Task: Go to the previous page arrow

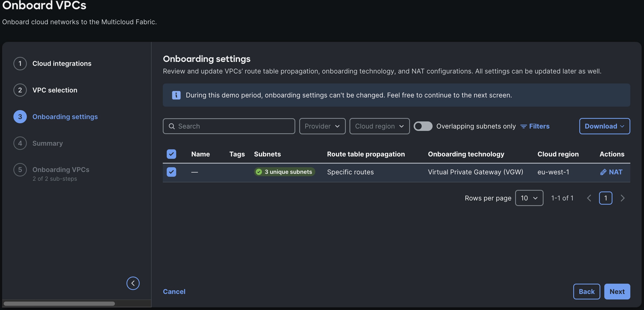Action: (x=589, y=198)
